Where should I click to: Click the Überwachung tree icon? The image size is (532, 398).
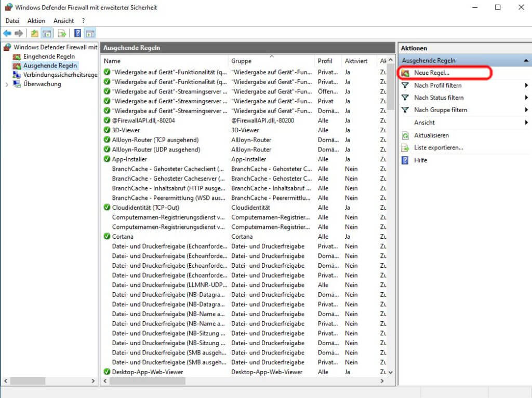pos(17,84)
